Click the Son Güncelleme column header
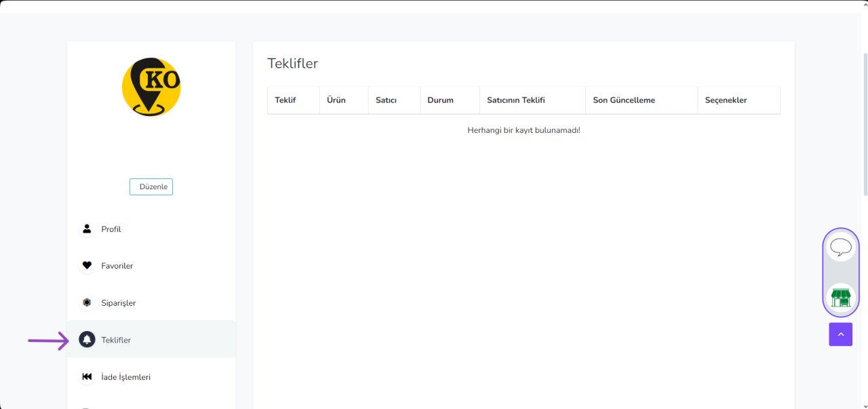868x409 pixels. 641,100
